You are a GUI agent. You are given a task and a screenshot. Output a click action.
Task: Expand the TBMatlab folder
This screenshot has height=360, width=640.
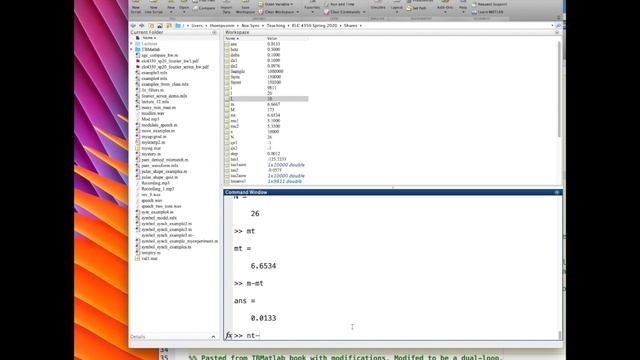(x=132, y=49)
